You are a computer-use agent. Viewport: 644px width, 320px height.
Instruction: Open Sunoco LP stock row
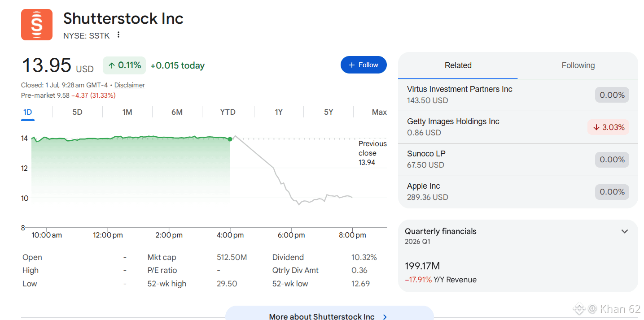pyautogui.click(x=518, y=160)
